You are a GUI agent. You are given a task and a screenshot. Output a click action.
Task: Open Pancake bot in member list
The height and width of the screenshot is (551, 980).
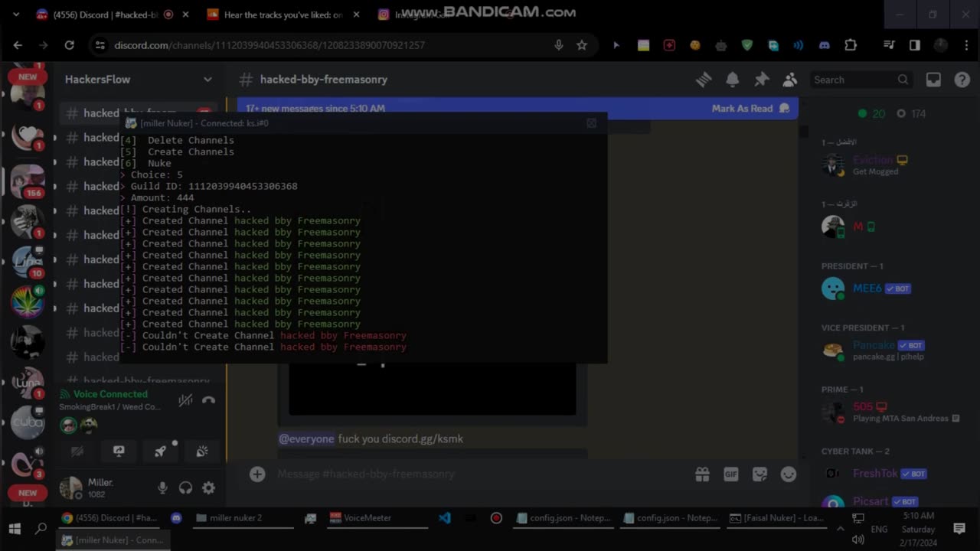(x=887, y=350)
